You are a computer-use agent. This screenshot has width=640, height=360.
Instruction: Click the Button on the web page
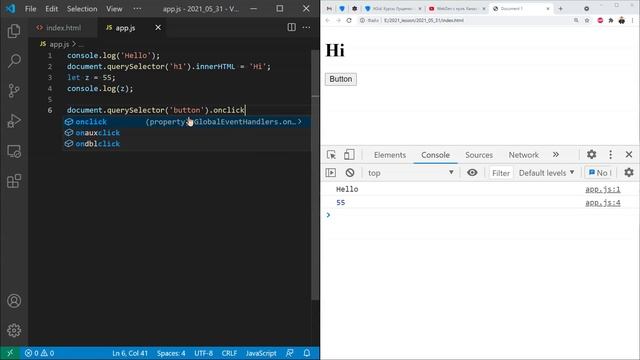click(x=341, y=79)
